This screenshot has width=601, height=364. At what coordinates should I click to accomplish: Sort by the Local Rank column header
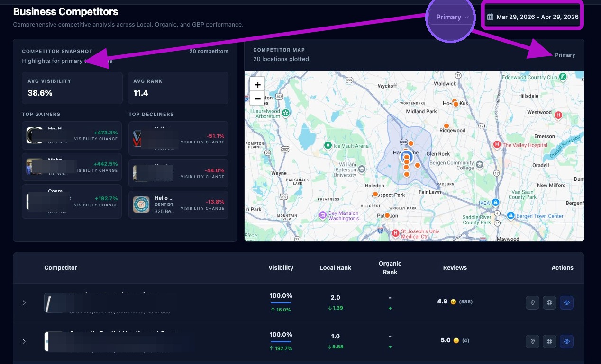pyautogui.click(x=336, y=268)
